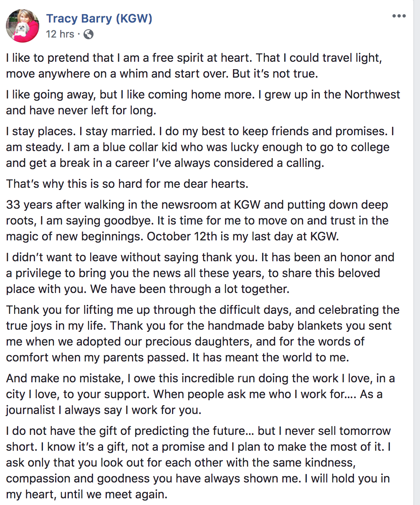The height and width of the screenshot is (505, 420).
Task: Click the paragraph starting "I didn't want to leave"
Action: point(200,273)
